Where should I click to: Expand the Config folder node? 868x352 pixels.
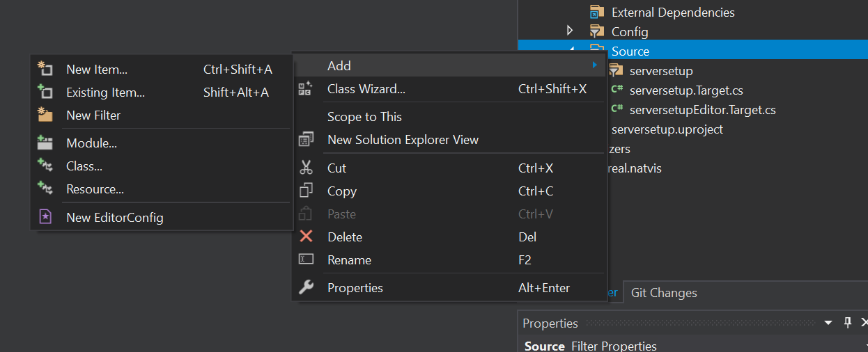point(570,31)
